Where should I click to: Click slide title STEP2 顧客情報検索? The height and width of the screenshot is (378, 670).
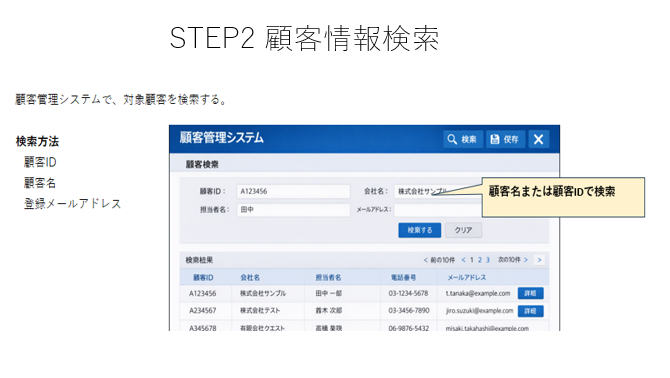tap(304, 38)
